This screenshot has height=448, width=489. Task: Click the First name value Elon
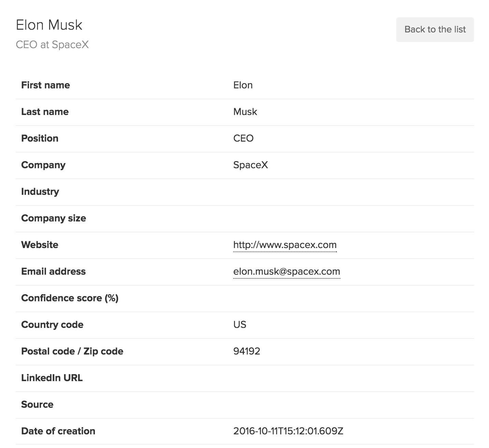coord(243,85)
